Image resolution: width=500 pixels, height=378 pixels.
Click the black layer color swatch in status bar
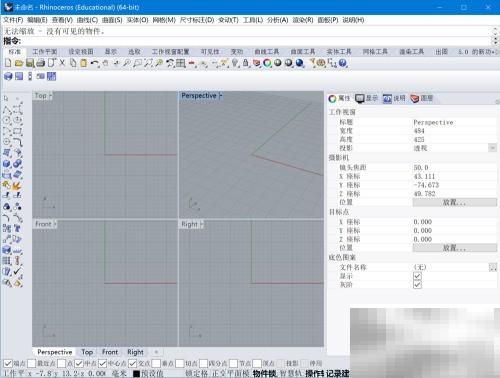(136, 374)
